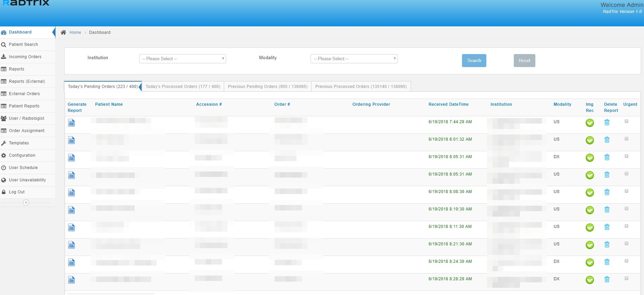Tick urgent checkbox for 8:10:30 AM order
This screenshot has height=295, width=644.
(x=626, y=209)
